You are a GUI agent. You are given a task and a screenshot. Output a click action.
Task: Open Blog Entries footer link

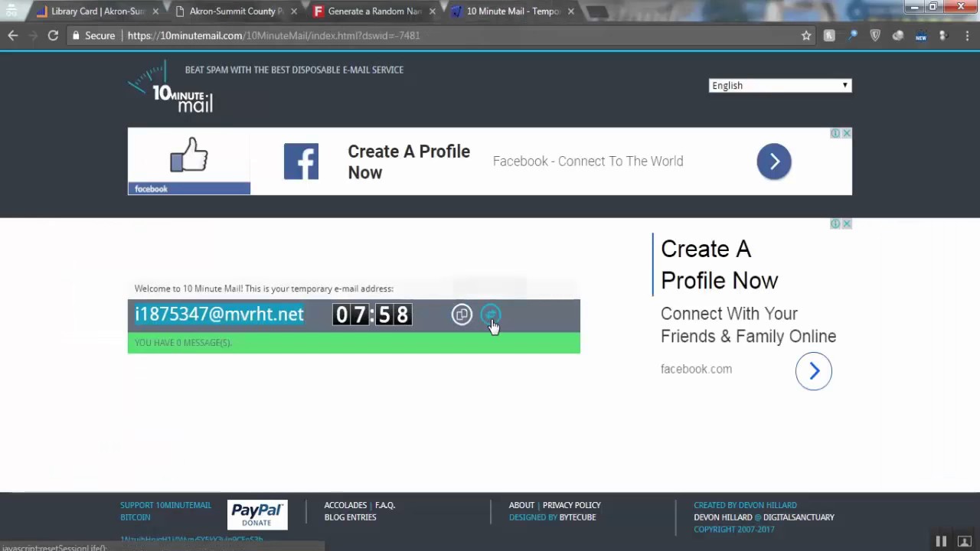tap(350, 517)
